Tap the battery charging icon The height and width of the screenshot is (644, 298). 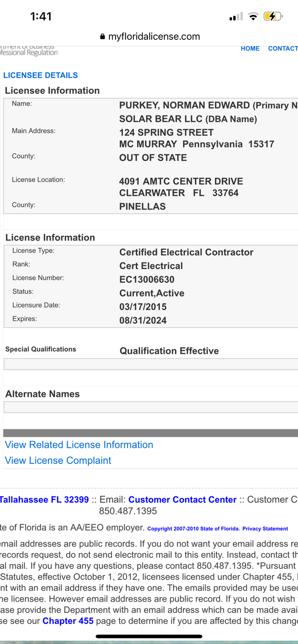click(x=273, y=17)
